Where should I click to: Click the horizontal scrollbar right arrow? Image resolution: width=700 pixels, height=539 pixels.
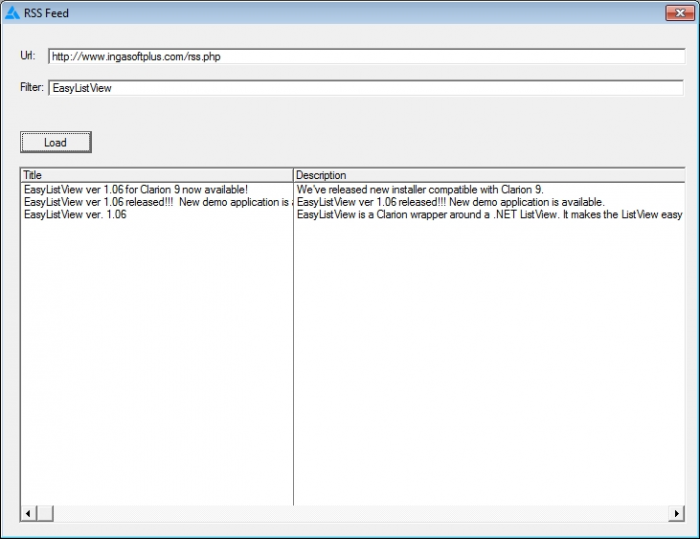click(677, 514)
